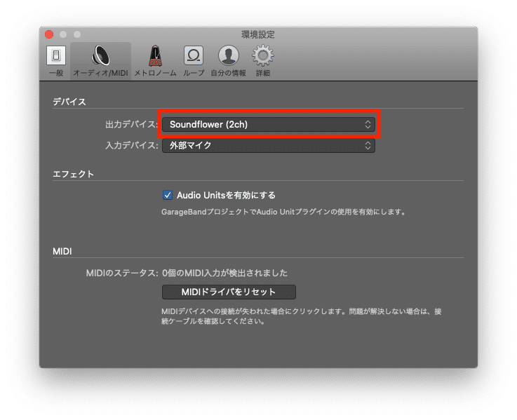Close the 環境設定 window with red button
This screenshot has height=420, width=517.
[49, 34]
